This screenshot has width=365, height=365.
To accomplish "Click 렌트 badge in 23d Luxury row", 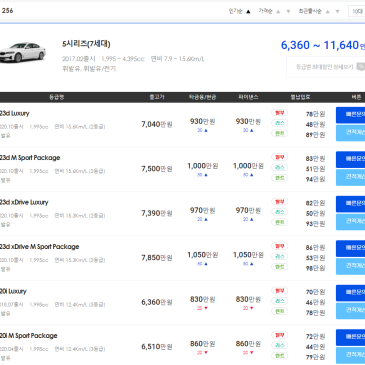I will (279, 133).
